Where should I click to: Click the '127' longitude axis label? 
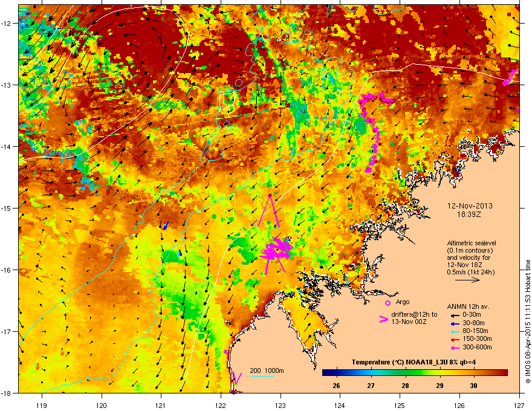[519, 405]
